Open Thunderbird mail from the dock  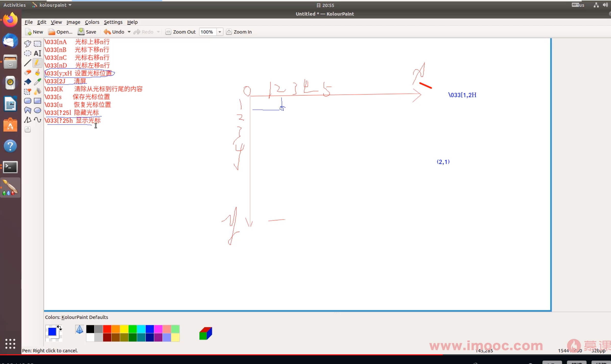(x=10, y=41)
